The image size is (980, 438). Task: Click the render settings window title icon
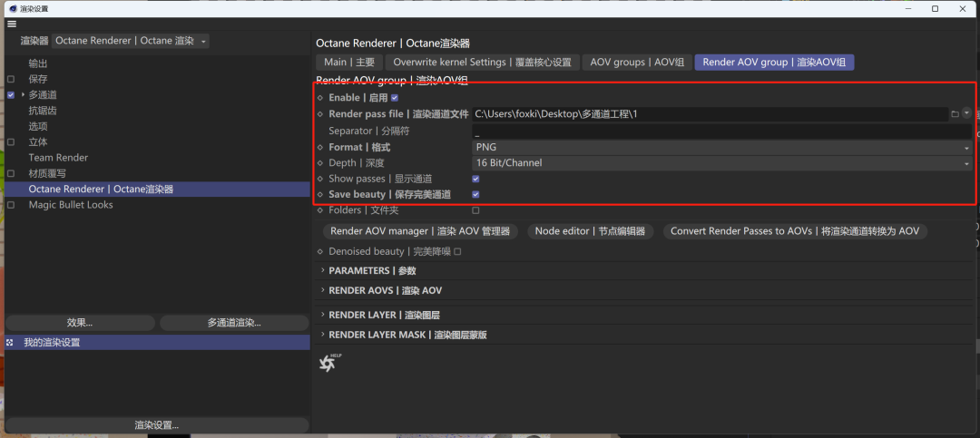pyautogui.click(x=13, y=9)
